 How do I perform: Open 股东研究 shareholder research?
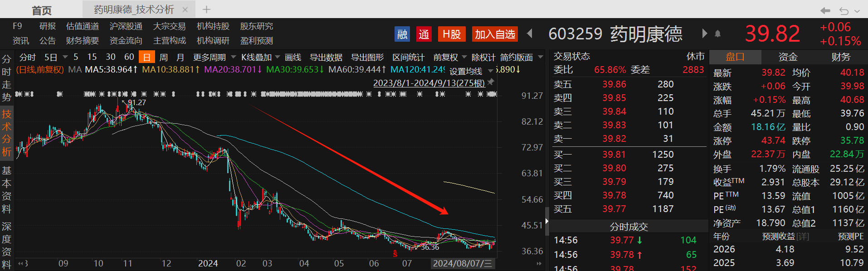pos(257,26)
